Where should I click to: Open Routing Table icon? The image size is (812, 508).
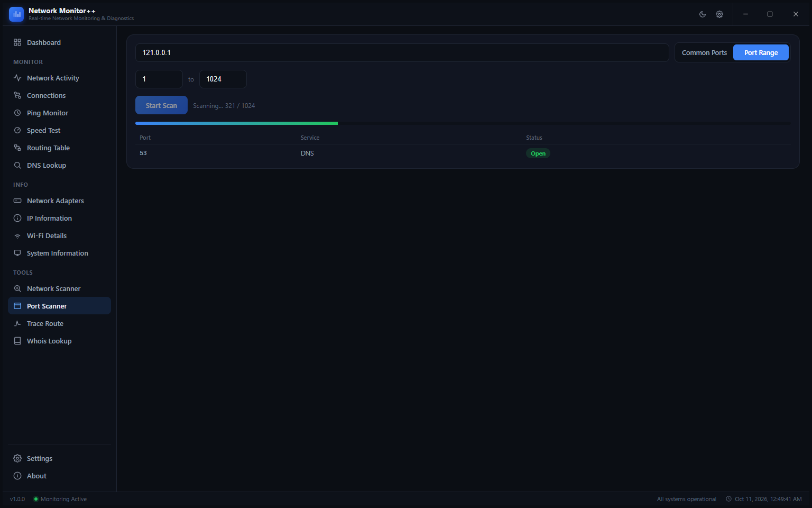pyautogui.click(x=17, y=148)
